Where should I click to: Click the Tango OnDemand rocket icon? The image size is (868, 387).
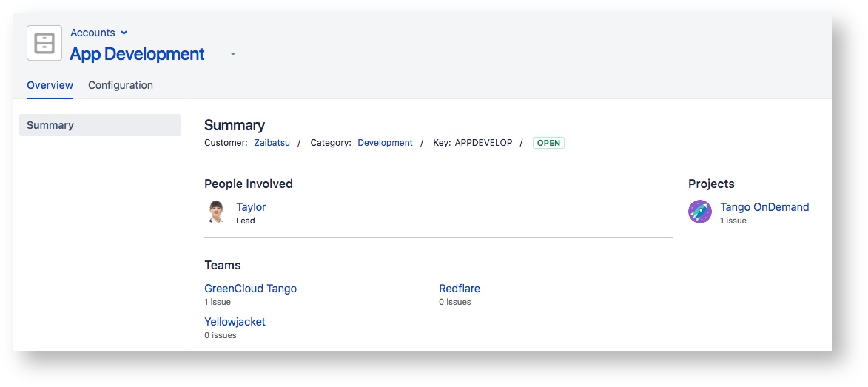[x=699, y=212]
